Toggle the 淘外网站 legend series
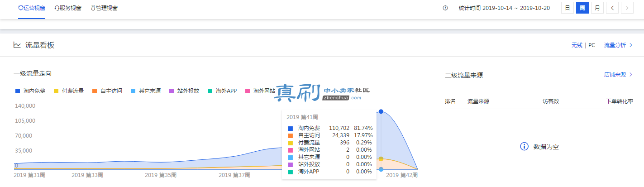 click(x=260, y=91)
